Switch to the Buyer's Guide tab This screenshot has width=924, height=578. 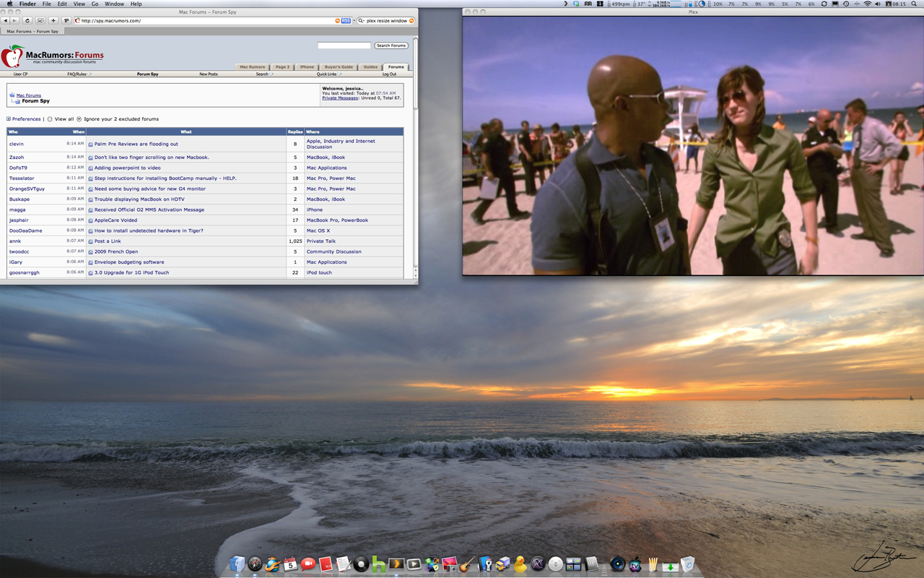(339, 66)
